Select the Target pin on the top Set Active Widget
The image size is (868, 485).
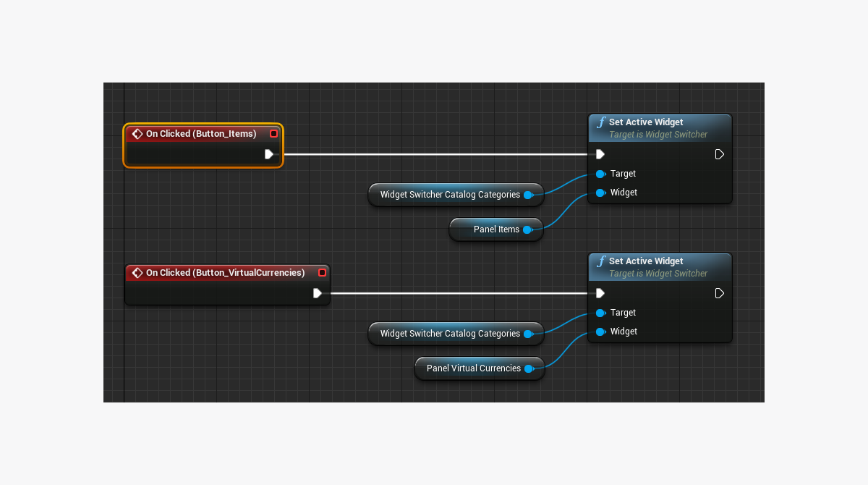(x=600, y=174)
